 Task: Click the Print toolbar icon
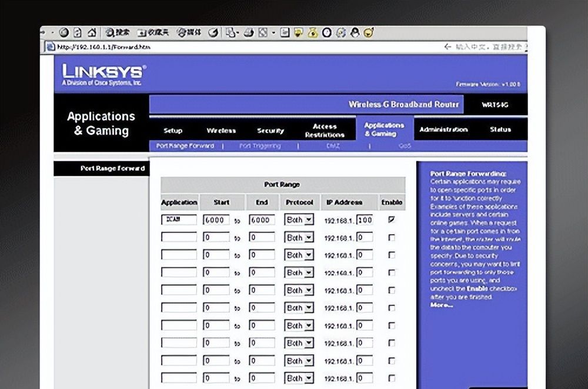249,32
